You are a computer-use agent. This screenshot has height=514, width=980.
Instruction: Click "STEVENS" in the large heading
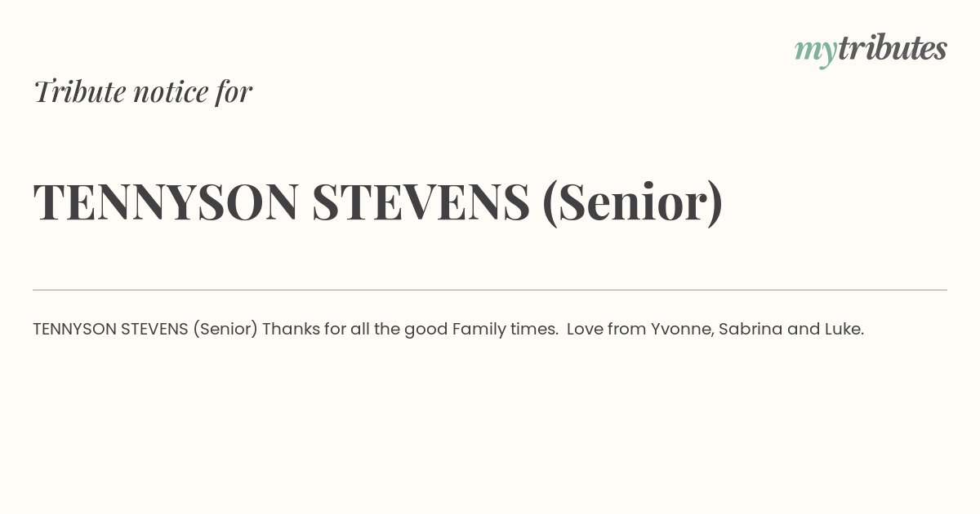click(421, 202)
